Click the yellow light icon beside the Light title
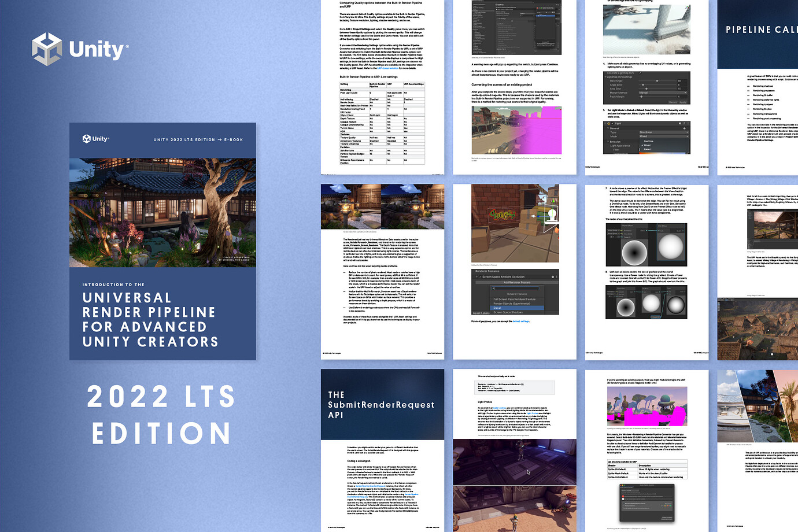The image size is (798, 532). point(608,123)
